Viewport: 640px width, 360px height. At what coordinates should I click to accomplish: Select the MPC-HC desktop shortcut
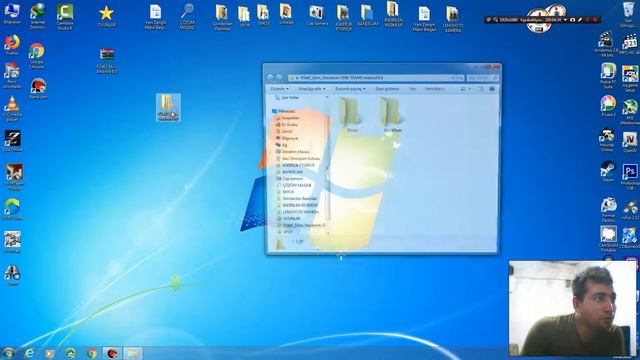coord(629,45)
